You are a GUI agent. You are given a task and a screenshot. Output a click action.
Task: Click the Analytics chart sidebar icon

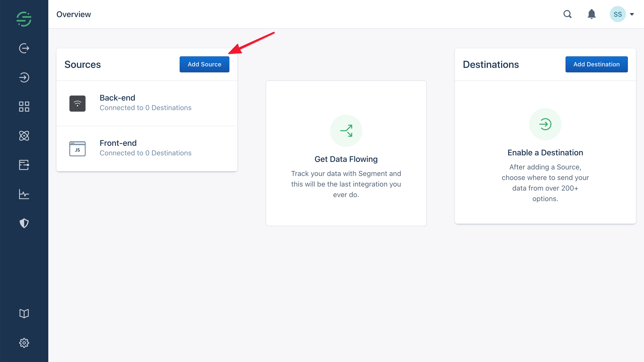pyautogui.click(x=24, y=194)
